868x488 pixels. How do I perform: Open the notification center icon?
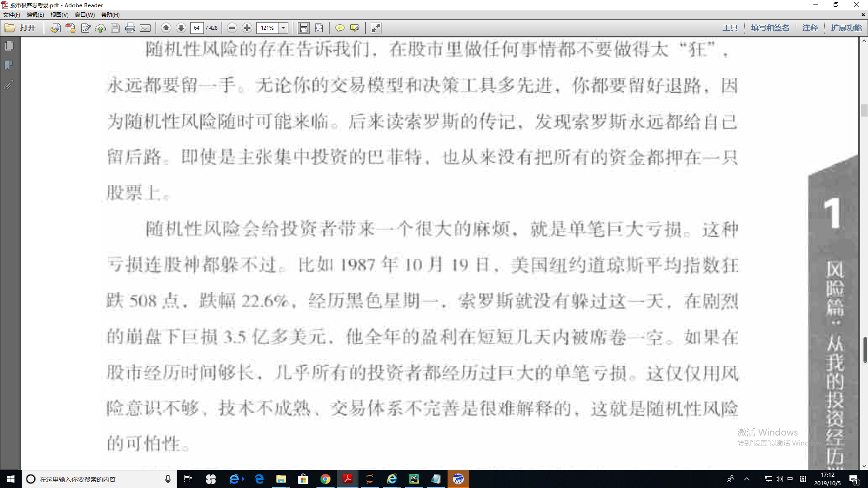click(854, 479)
